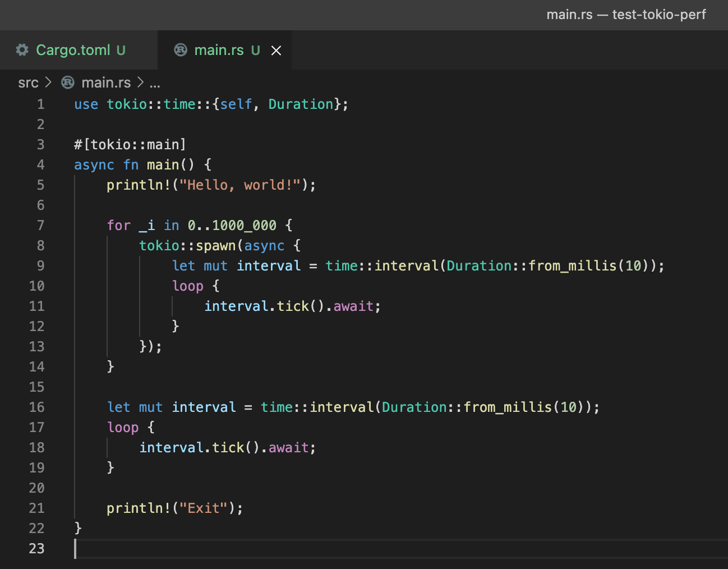Click the Rust icon on main.rs tab
Image resolution: width=728 pixels, height=569 pixels.
point(181,50)
